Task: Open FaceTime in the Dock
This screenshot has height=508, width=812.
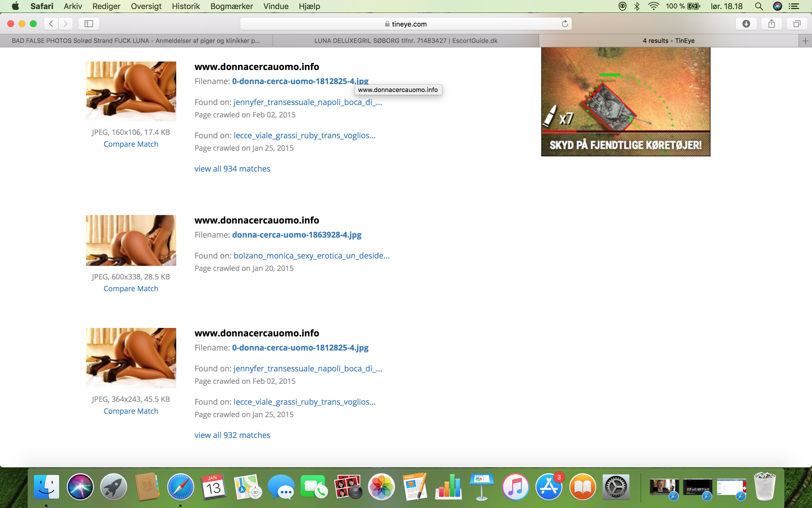Action: click(x=314, y=487)
